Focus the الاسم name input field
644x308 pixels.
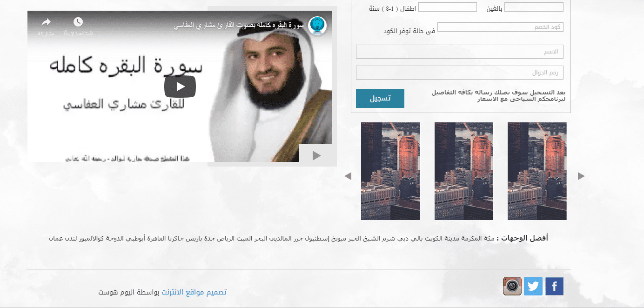coord(460,52)
